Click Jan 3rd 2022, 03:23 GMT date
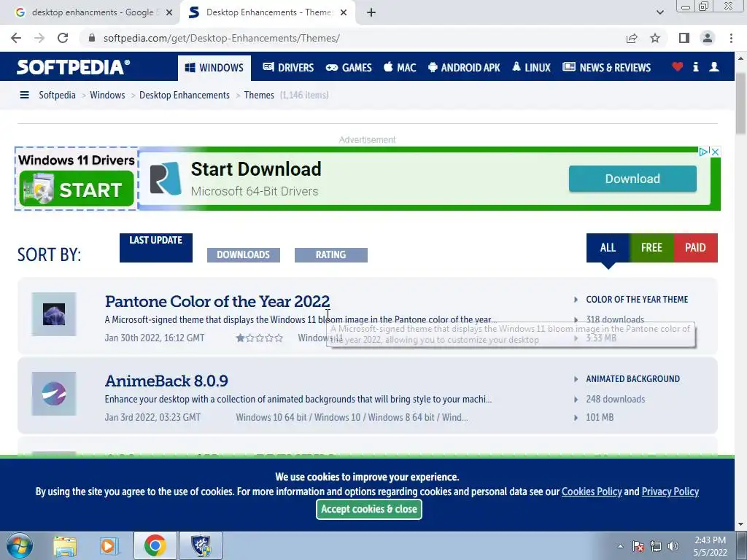This screenshot has height=560, width=747. point(152,417)
